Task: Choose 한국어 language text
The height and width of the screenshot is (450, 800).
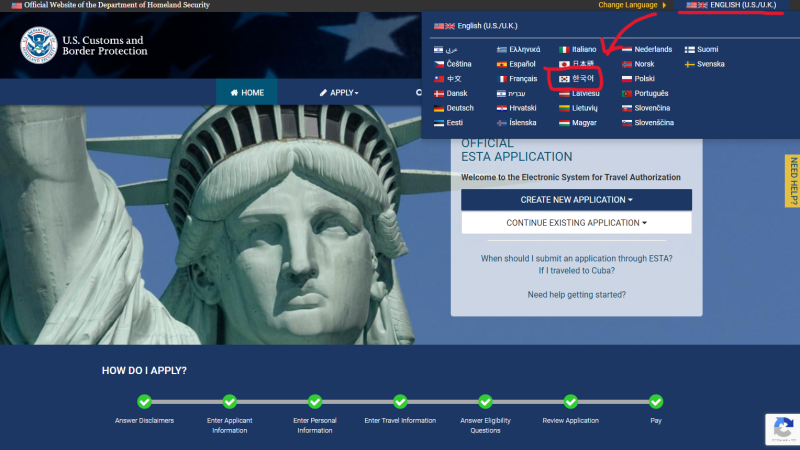Action: click(583, 79)
